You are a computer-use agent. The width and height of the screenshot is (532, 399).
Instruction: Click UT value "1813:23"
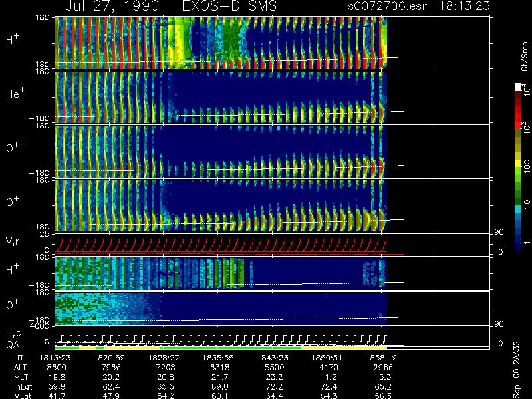coord(55,358)
